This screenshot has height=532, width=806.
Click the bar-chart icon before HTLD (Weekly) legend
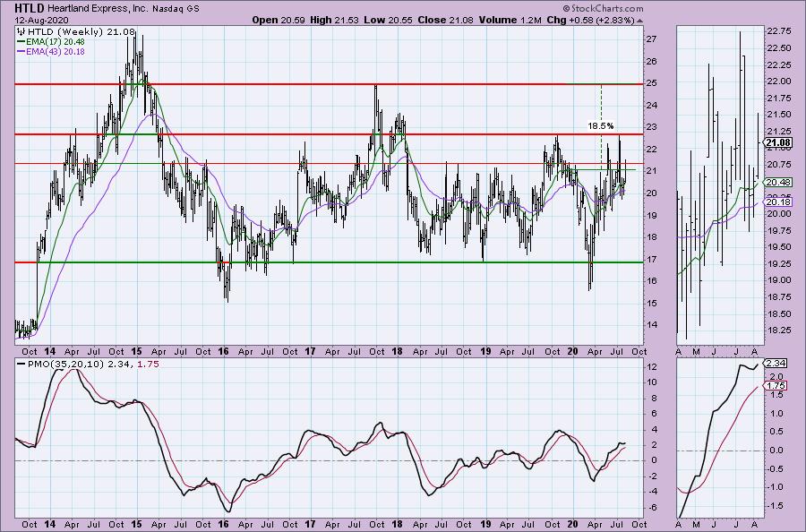pos(21,32)
